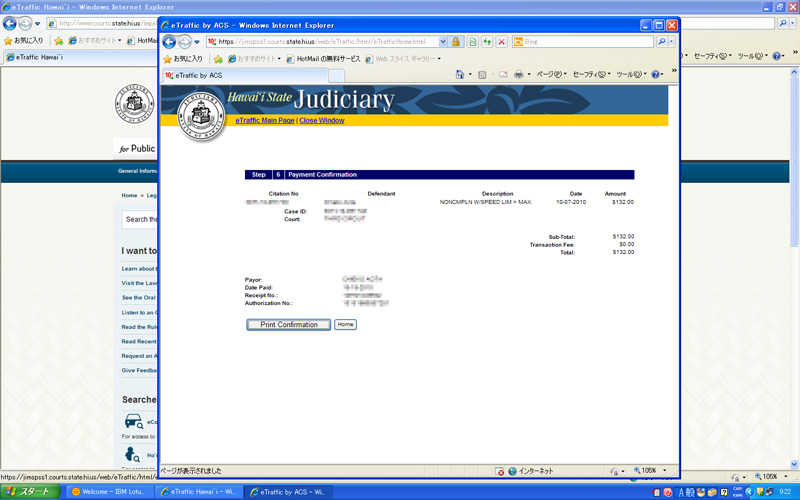Switch to eTraffic Hawai'i taskbar item
800x500 pixels.
click(199, 492)
